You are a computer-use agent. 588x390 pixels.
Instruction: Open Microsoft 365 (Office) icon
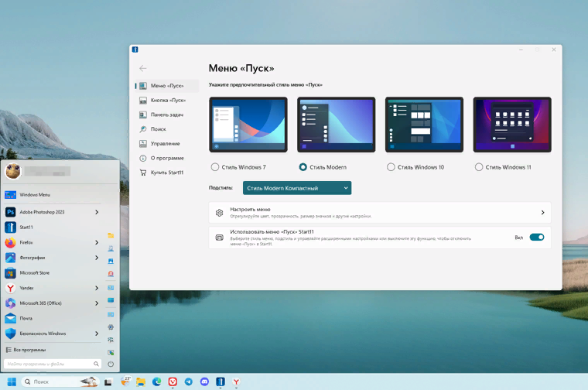tap(11, 303)
